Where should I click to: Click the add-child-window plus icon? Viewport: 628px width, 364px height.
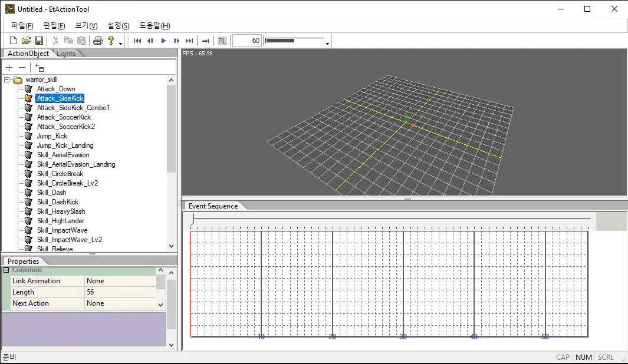click(39, 68)
